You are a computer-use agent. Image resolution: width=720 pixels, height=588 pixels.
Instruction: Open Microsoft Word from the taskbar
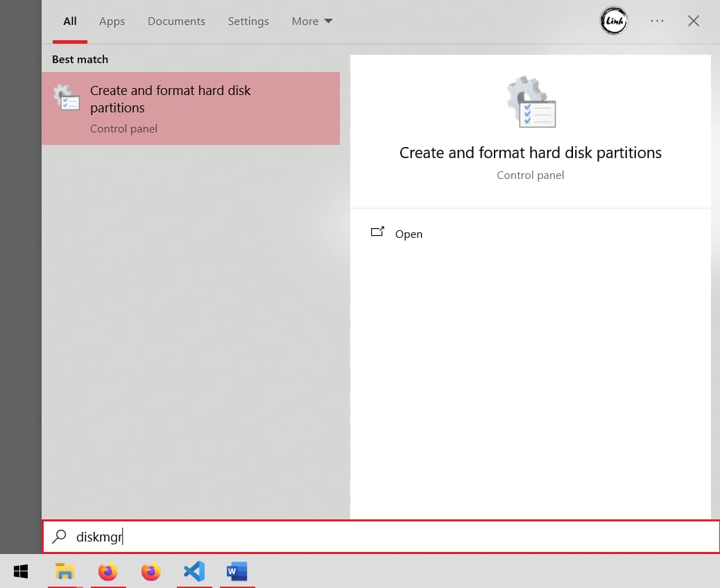(237, 571)
